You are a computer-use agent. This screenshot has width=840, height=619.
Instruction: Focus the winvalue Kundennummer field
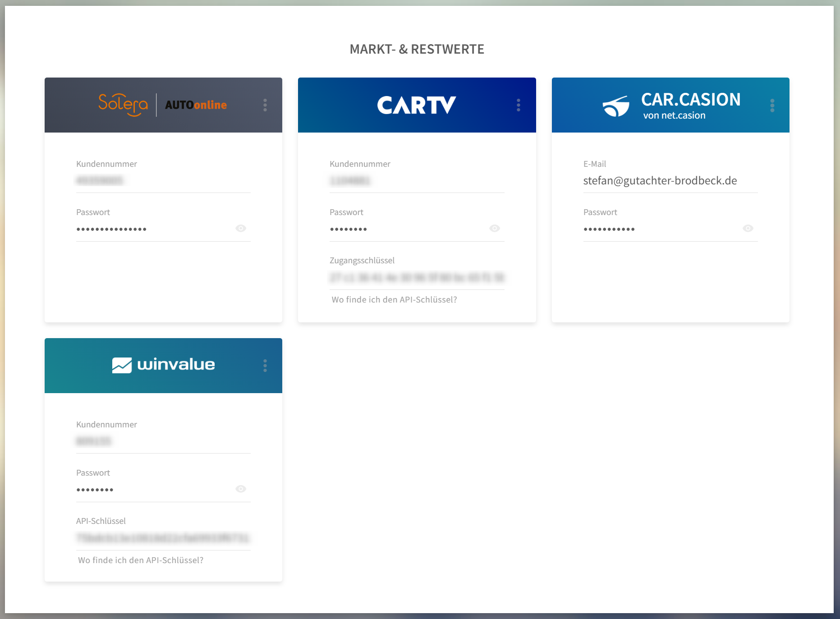(163, 441)
